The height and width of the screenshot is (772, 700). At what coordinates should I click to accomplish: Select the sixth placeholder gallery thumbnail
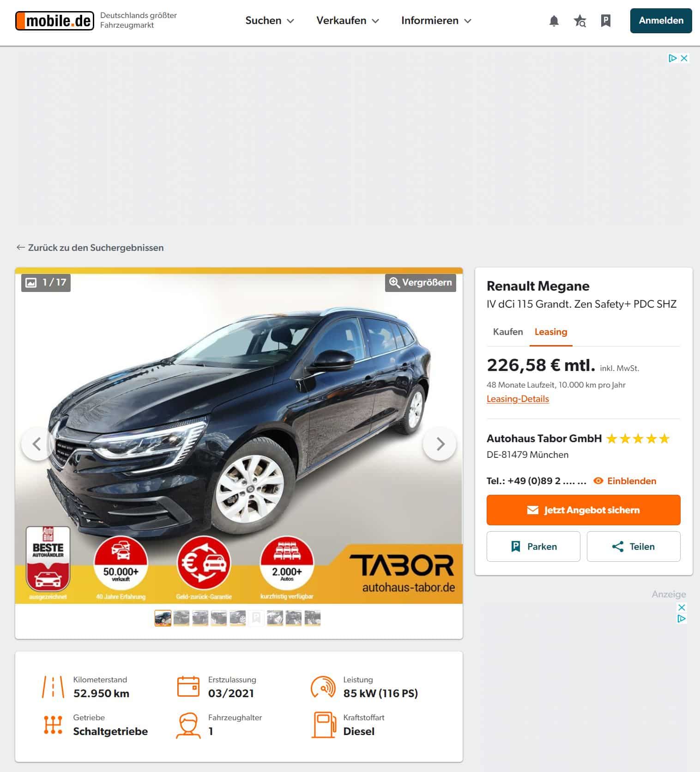(256, 618)
